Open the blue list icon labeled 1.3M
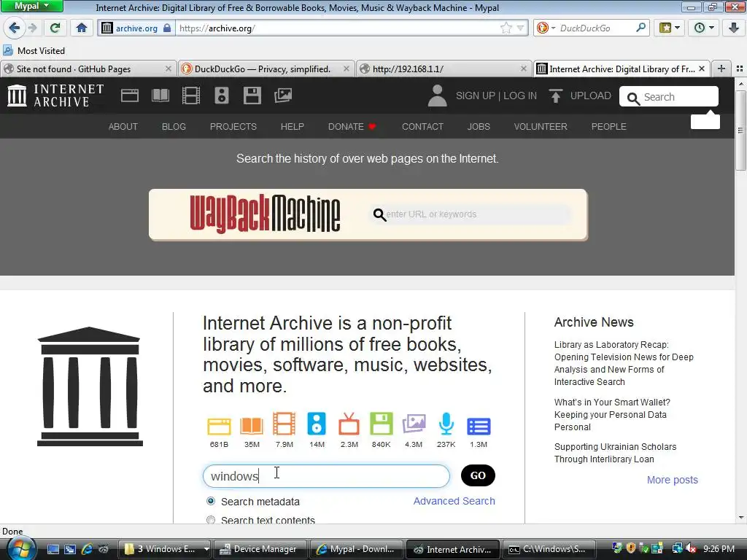Screen dimensions: 747x560 [x=479, y=426]
